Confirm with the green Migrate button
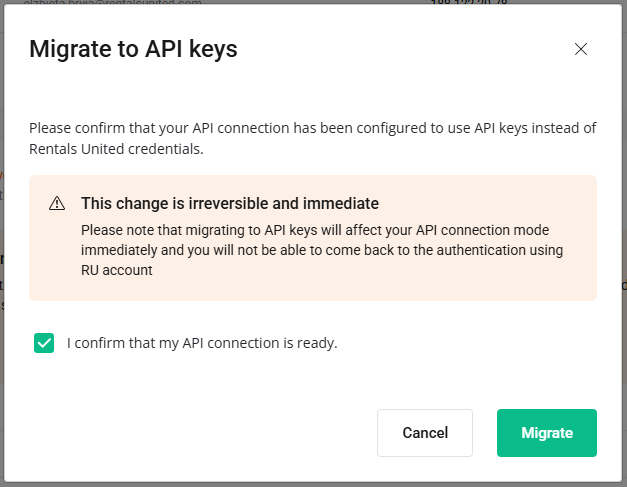This screenshot has width=627, height=487. 546,433
